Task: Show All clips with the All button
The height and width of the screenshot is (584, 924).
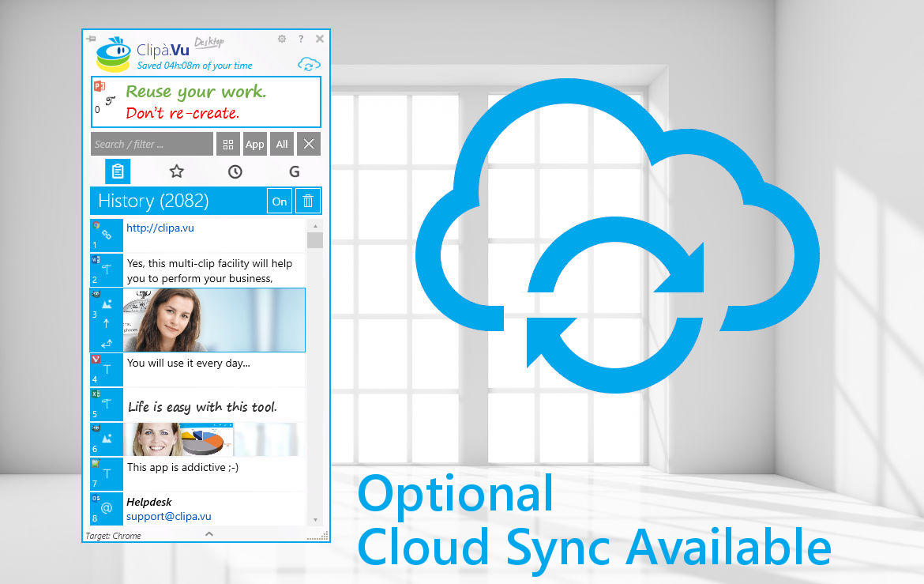Action: [282, 144]
